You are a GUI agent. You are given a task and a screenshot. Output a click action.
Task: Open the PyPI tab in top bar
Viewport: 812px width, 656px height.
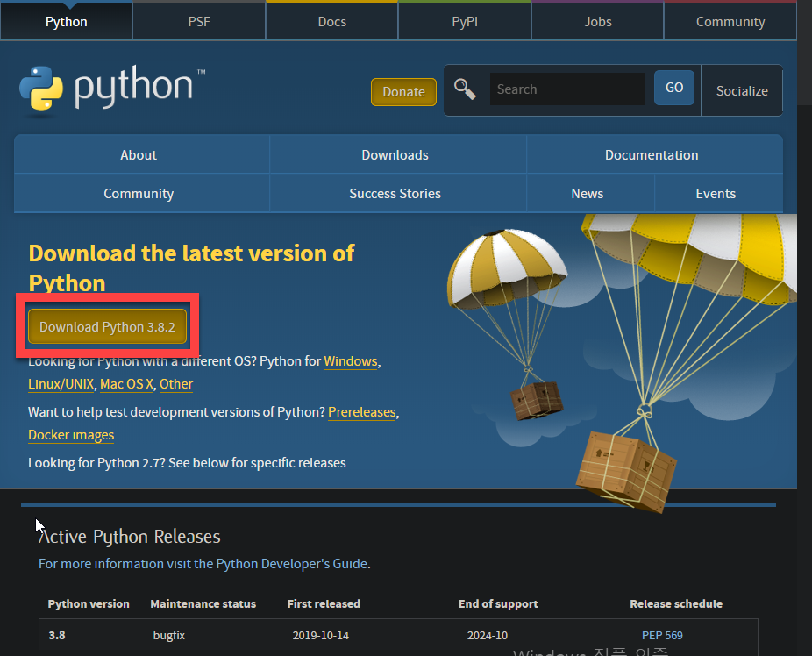click(465, 22)
